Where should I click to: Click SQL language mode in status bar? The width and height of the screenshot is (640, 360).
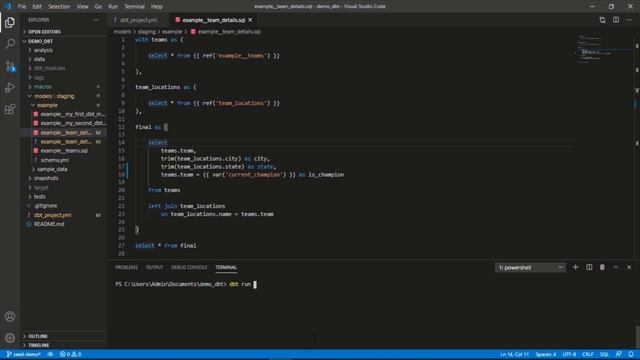604,354
